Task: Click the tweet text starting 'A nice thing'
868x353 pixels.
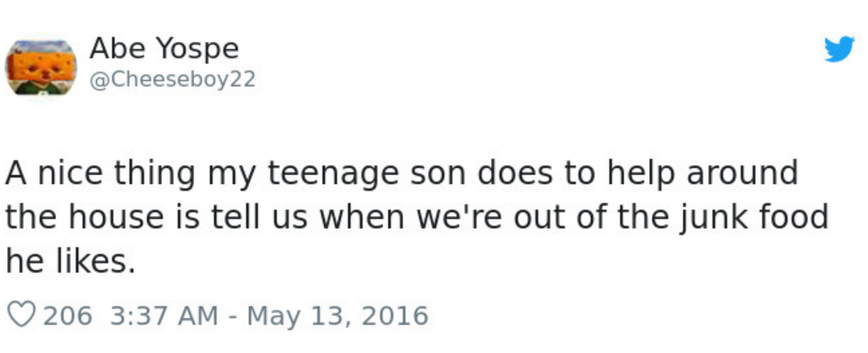Action: (x=417, y=217)
